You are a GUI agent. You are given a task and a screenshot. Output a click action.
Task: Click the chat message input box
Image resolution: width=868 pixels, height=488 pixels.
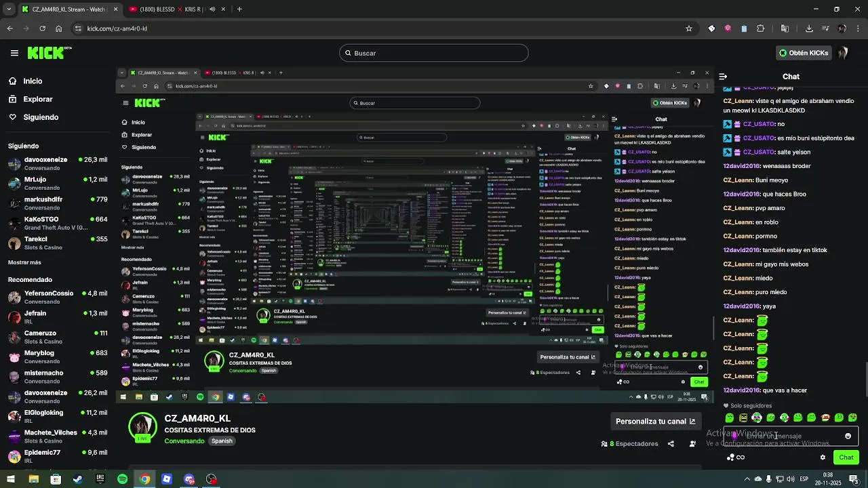pyautogui.click(x=791, y=436)
